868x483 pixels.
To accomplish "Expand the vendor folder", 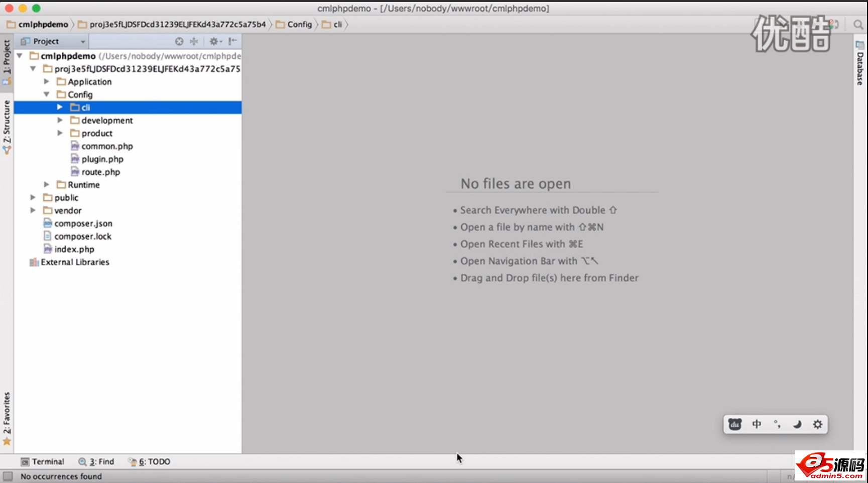I will pos(33,210).
